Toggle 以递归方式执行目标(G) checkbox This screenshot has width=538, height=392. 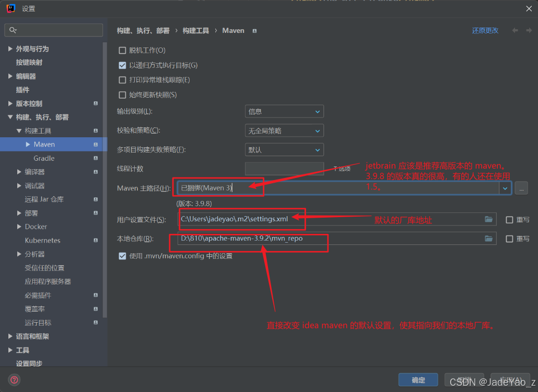pos(122,65)
